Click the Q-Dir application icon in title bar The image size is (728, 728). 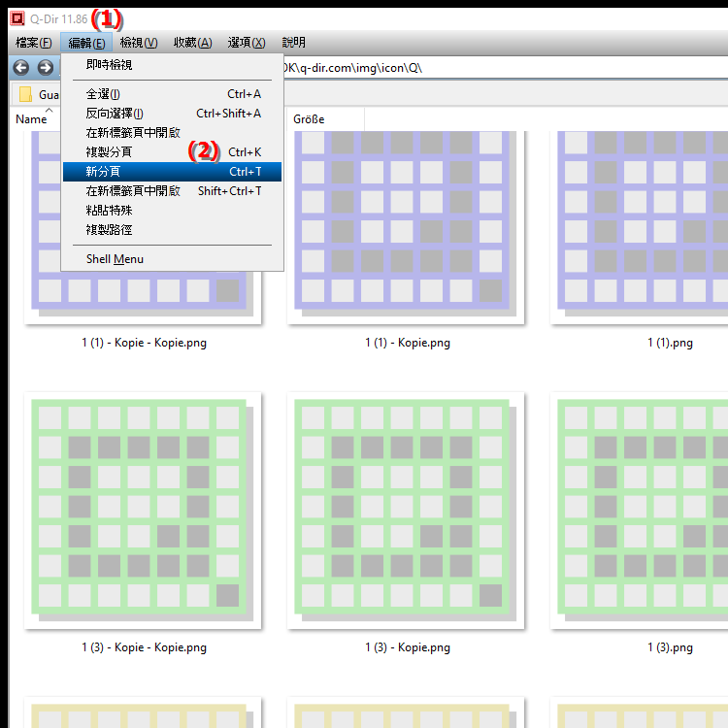[x=17, y=17]
